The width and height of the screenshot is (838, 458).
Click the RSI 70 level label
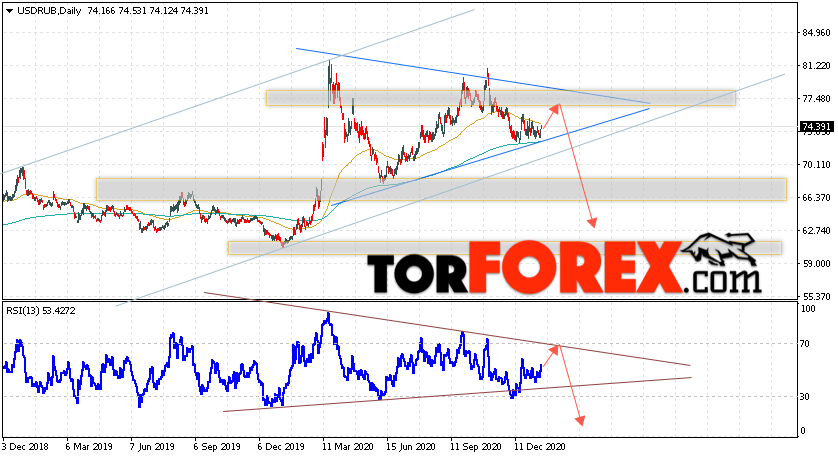pyautogui.click(x=806, y=344)
